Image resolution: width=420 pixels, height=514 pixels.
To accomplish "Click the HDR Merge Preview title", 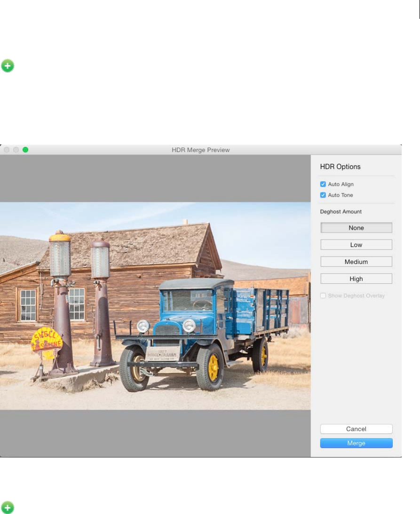I will coord(200,150).
